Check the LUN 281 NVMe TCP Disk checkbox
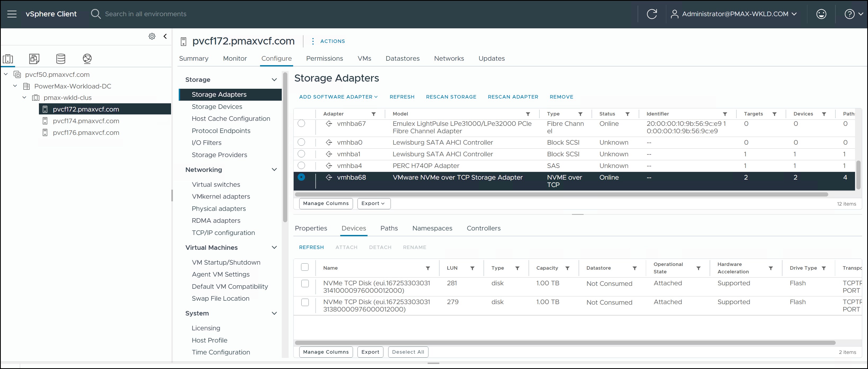Screen dimensions: 868x369 click(305, 283)
